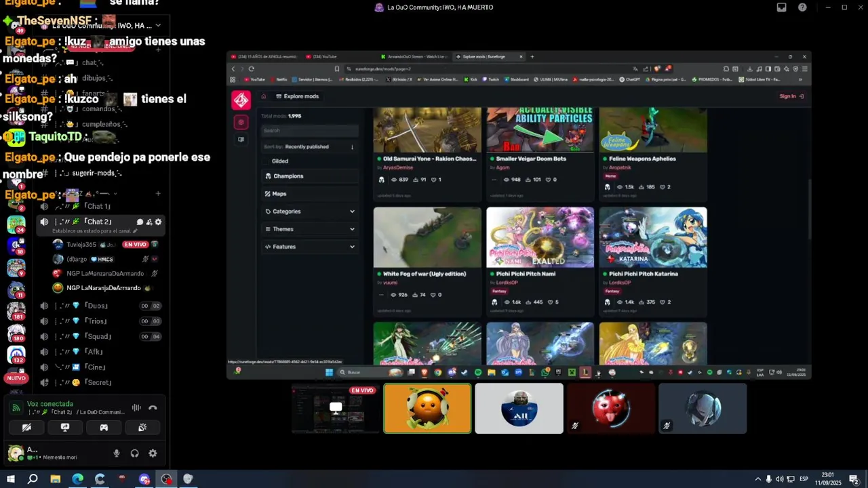Set a channel status for Chat 2
Image resolution: width=868 pixels, height=488 pixels.
coord(94,231)
